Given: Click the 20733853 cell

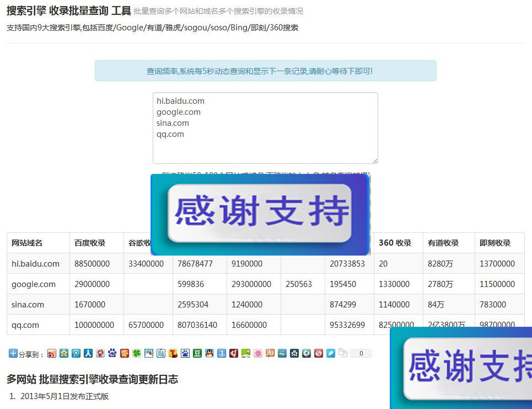Looking at the screenshot, I should pos(347,264).
